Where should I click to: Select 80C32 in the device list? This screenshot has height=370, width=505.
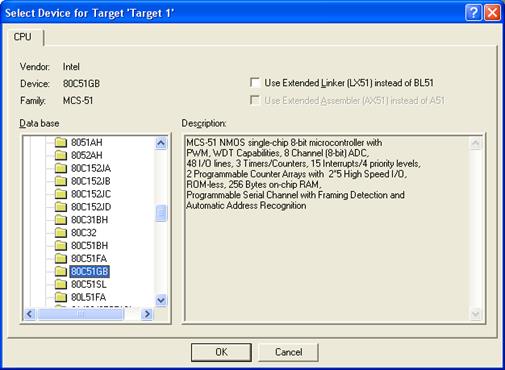[84, 233]
